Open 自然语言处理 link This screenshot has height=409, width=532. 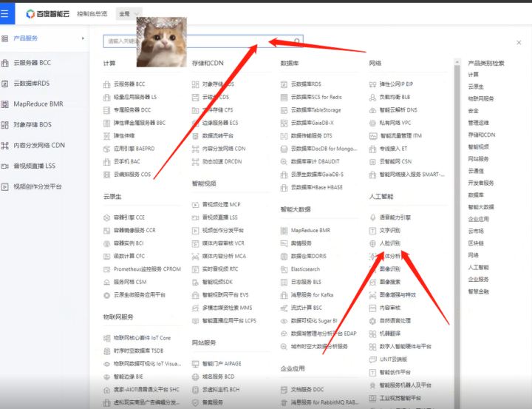(x=395, y=321)
